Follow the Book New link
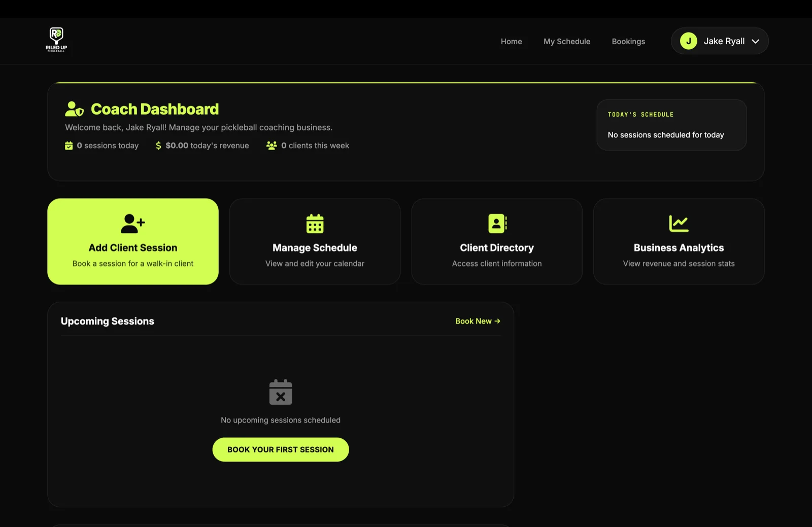The image size is (812, 527). coord(478,321)
